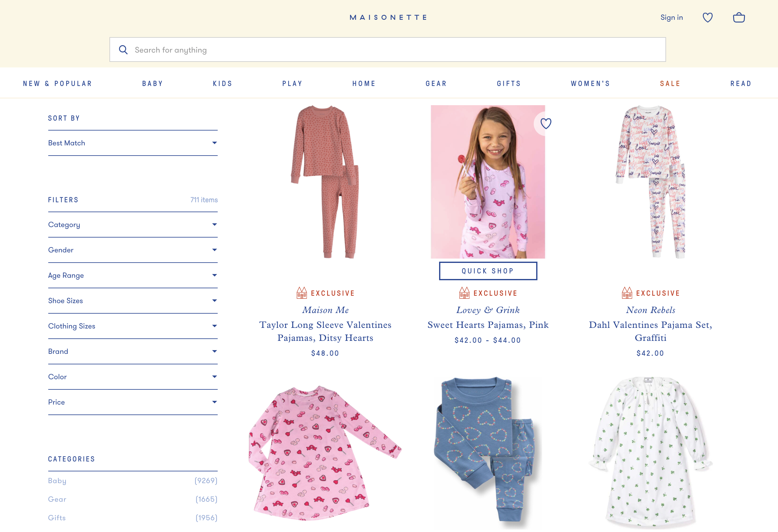778x532 pixels.
Task: Click the Sign in link
Action: tap(672, 17)
